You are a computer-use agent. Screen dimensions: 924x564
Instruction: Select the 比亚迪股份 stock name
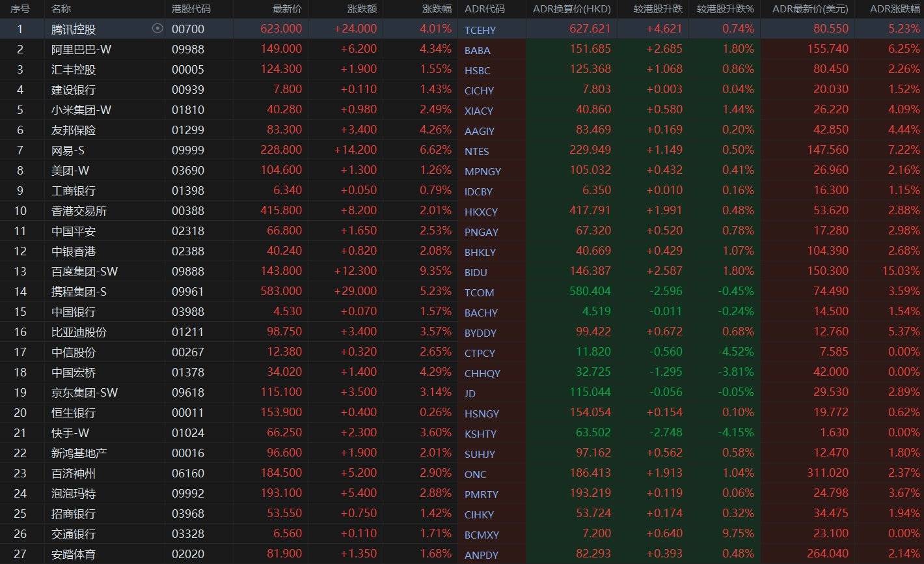[79, 332]
